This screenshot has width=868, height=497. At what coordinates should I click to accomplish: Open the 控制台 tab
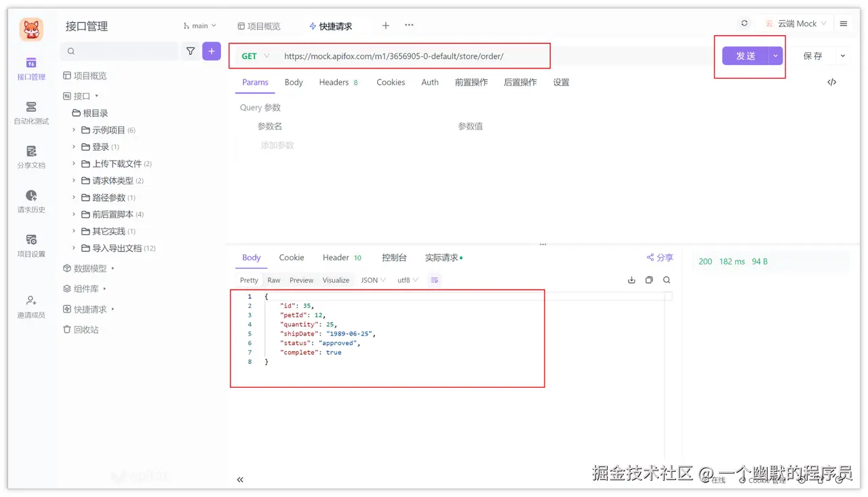tap(394, 258)
